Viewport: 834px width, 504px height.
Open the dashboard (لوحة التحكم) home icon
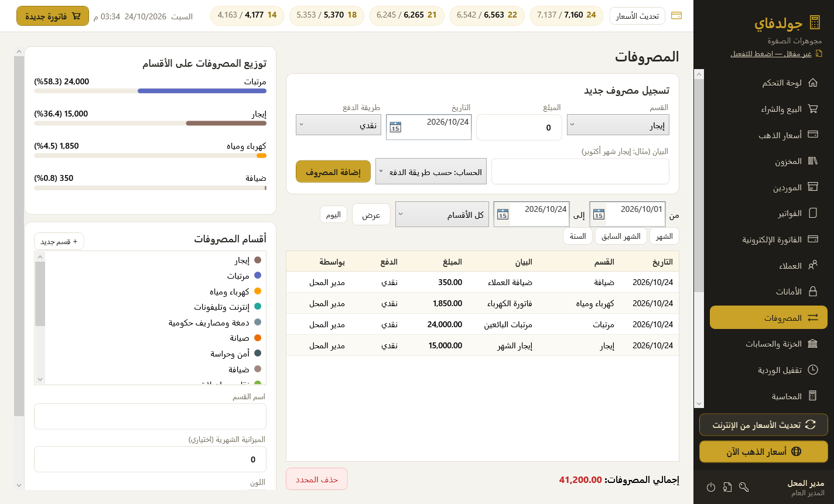[x=812, y=83]
